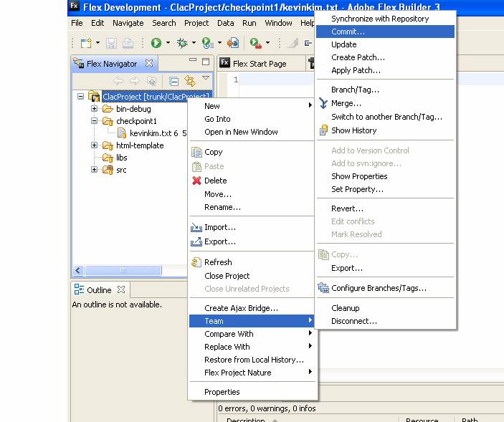
Task: Click the red Delete X icon
Action: (x=196, y=181)
